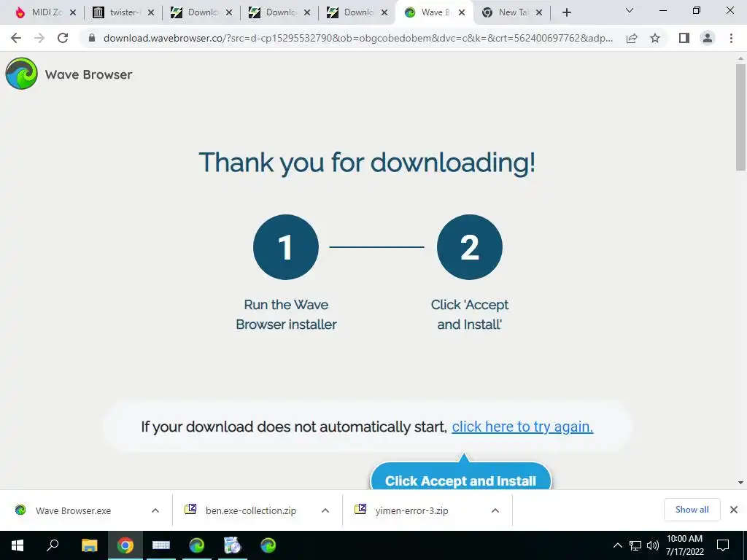Close the MIDI Zo tab
Screen dimensions: 747x560
(x=73, y=12)
